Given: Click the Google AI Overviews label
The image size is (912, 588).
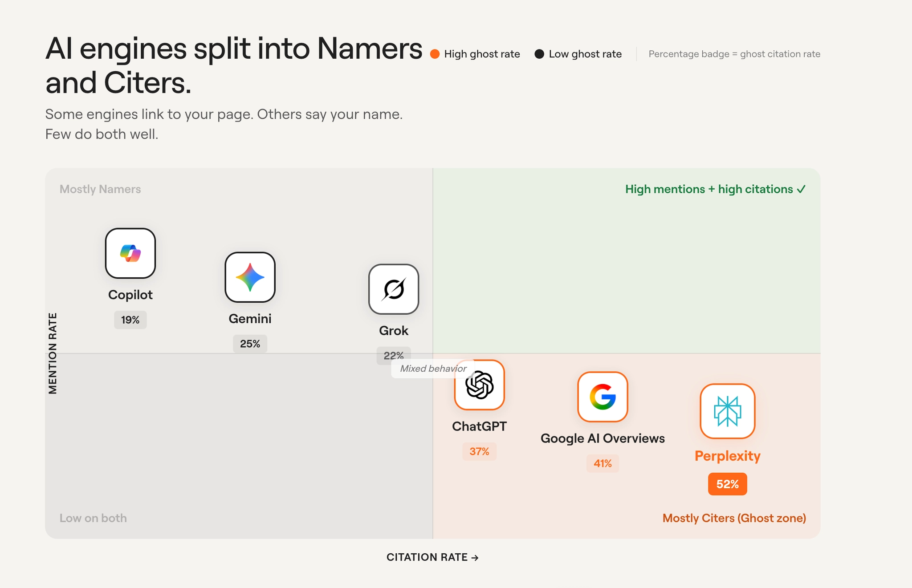Looking at the screenshot, I should click(x=603, y=438).
